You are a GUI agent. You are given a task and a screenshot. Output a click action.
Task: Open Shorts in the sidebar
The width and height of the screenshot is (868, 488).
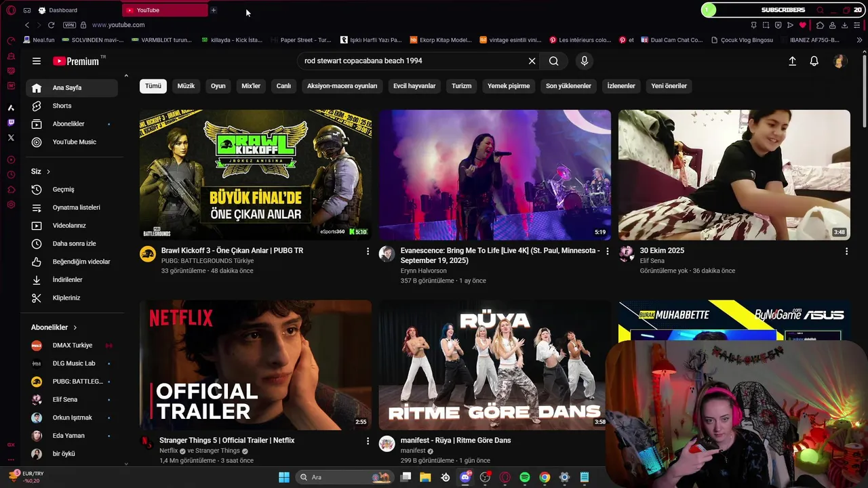pyautogui.click(x=72, y=106)
